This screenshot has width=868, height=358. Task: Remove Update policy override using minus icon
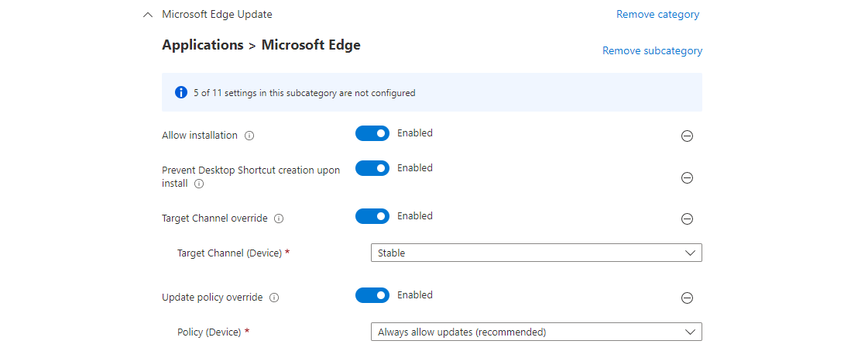(x=687, y=298)
